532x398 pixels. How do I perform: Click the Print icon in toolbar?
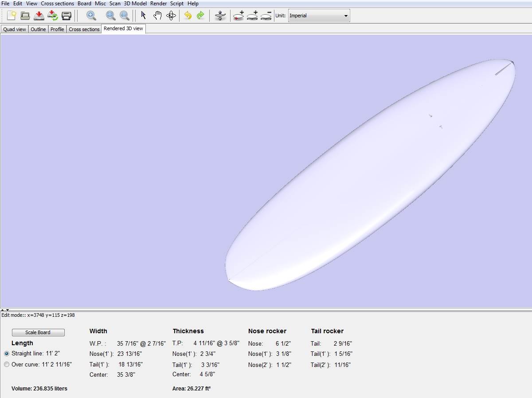66,16
